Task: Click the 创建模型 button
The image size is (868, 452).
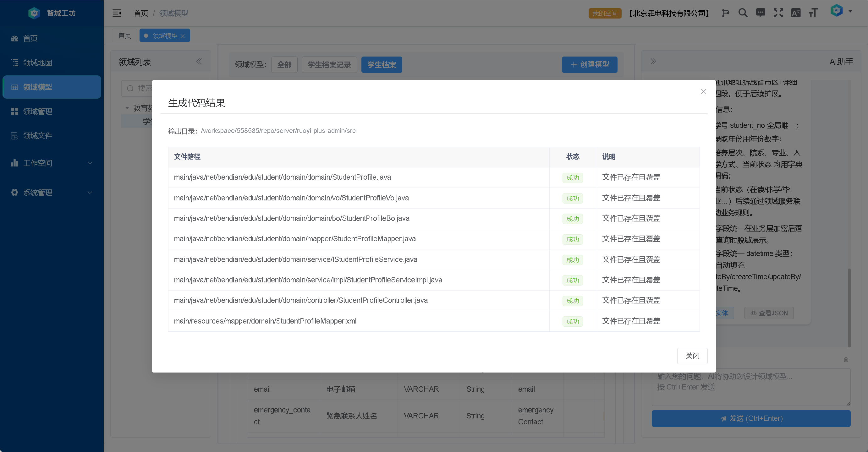Action: point(589,65)
